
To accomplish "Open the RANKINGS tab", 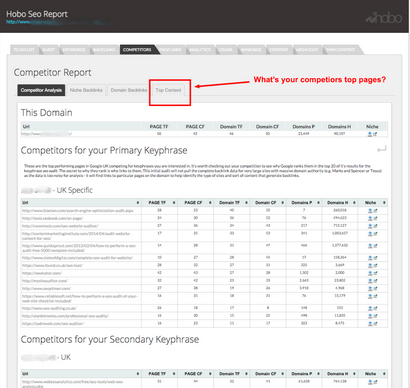I will click(x=251, y=50).
